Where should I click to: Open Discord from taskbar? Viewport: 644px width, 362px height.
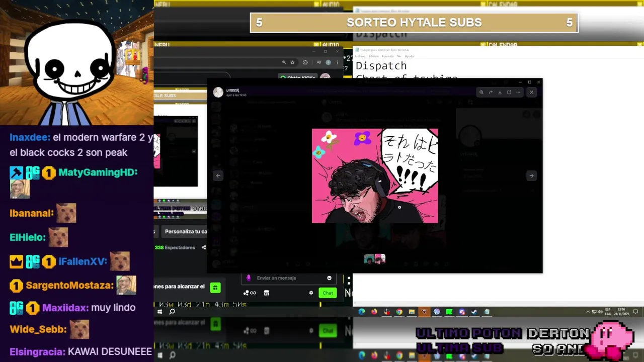tap(462, 312)
